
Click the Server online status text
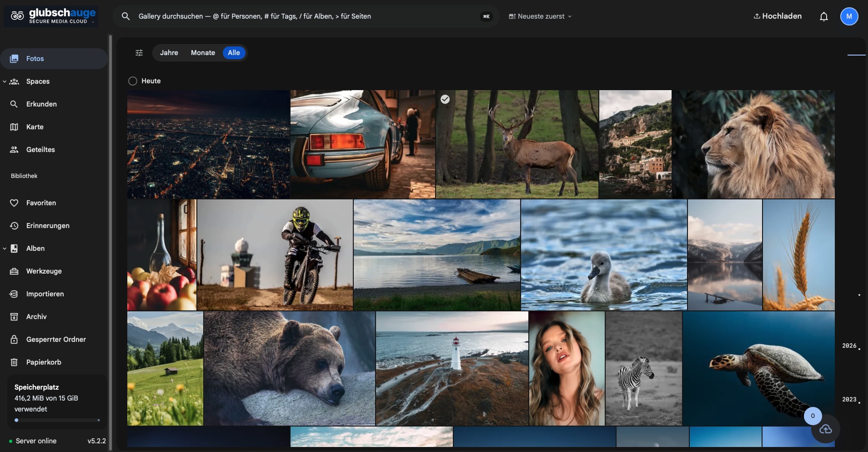(x=36, y=441)
